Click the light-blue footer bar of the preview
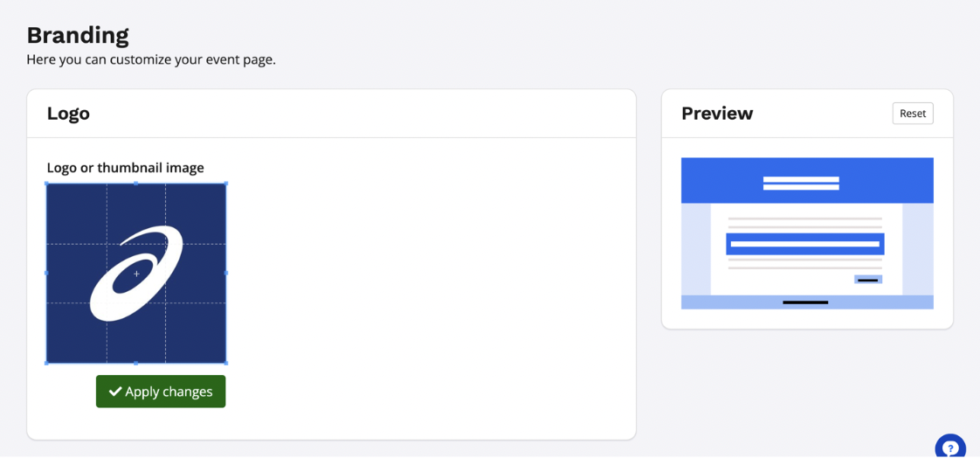 click(x=807, y=302)
